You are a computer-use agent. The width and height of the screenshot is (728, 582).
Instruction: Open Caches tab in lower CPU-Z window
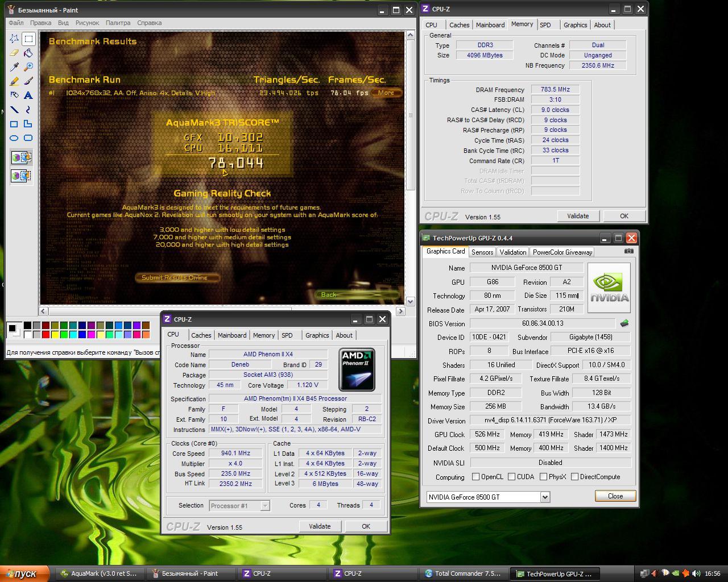201,335
